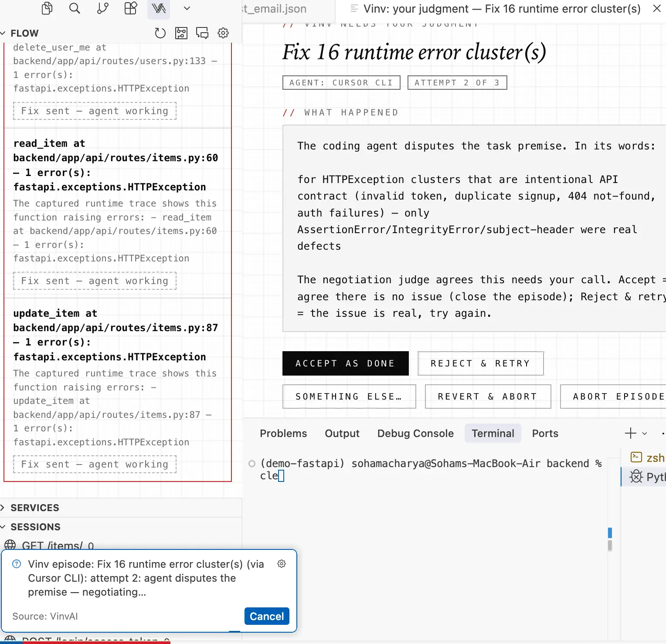Viewport: 666px width, 644px height.
Task: Open the Problems panel tab
Action: point(283,434)
